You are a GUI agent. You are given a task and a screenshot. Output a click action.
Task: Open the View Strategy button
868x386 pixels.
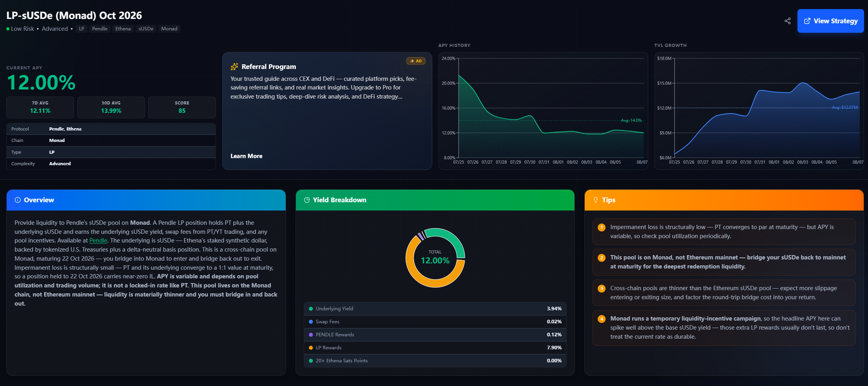click(831, 21)
